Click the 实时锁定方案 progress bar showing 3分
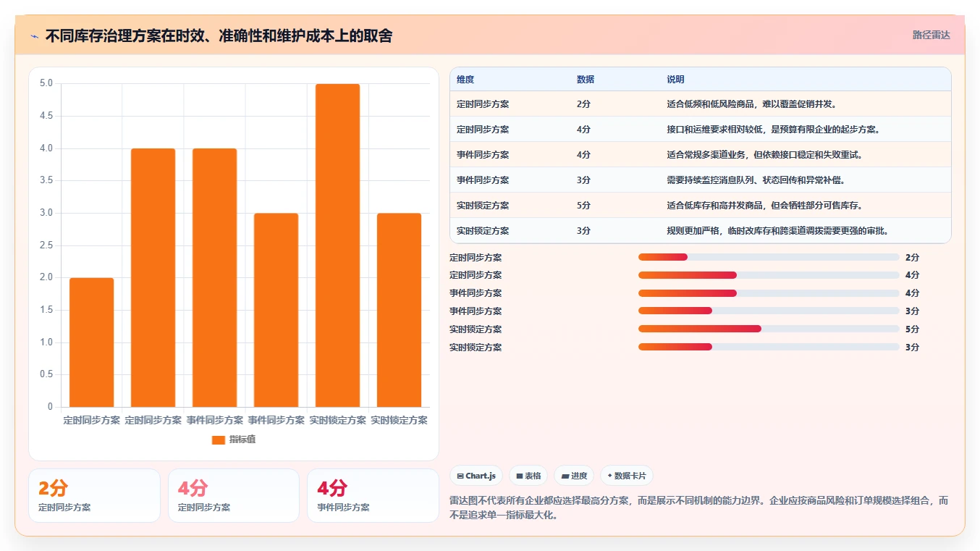Viewport: 980px width, 551px height. click(769, 347)
